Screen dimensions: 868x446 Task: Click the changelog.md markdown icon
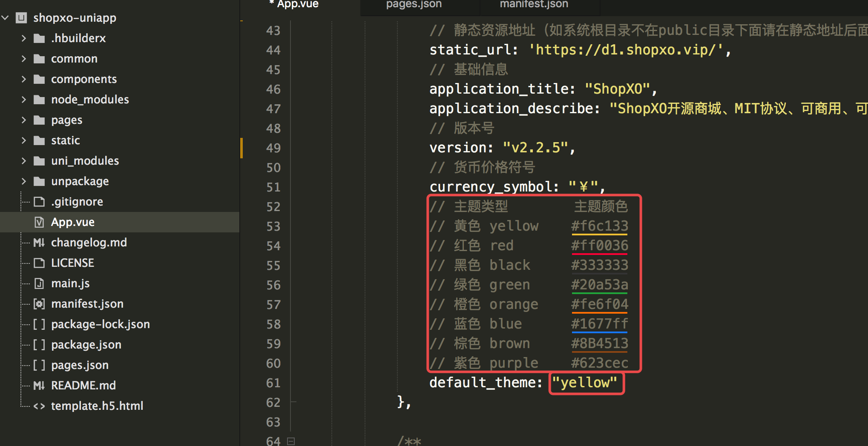[x=39, y=243]
